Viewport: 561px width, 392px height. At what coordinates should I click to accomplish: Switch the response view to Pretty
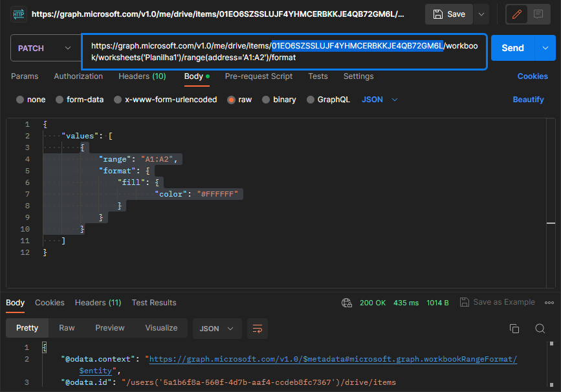point(27,328)
